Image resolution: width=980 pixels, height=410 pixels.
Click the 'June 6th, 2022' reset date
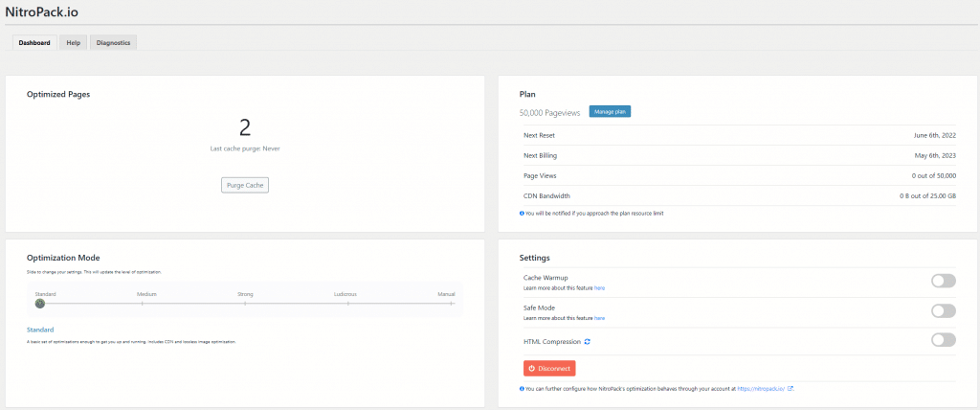click(934, 135)
